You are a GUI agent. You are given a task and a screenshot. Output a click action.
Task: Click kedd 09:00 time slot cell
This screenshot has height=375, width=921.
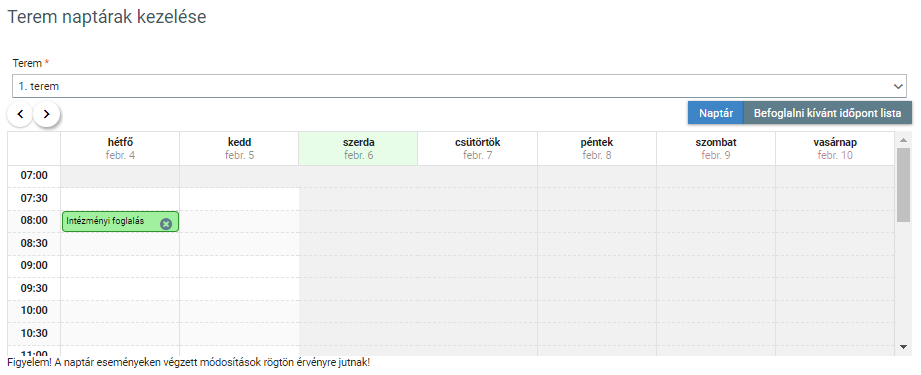pyautogui.click(x=240, y=266)
